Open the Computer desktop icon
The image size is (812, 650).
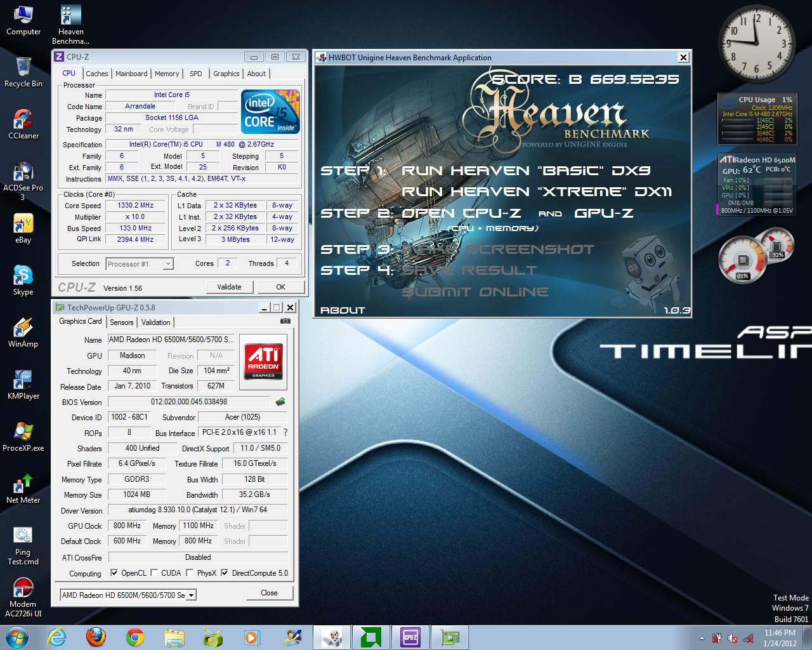(x=23, y=20)
